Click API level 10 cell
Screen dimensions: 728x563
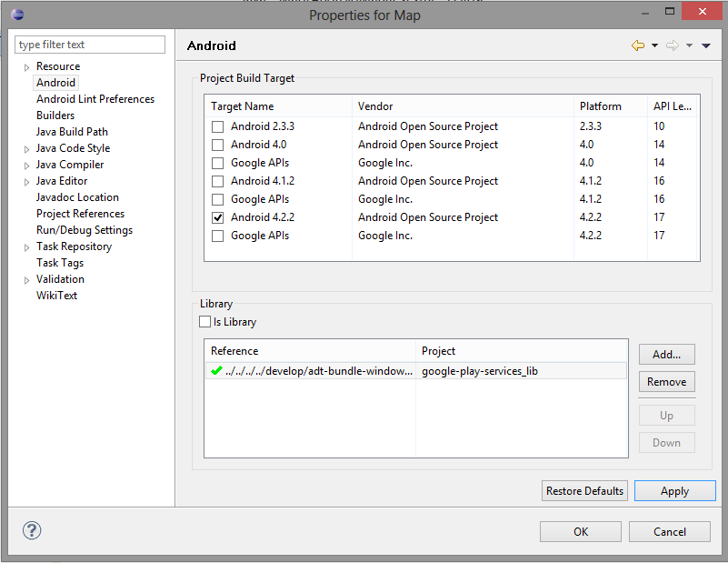click(x=659, y=126)
